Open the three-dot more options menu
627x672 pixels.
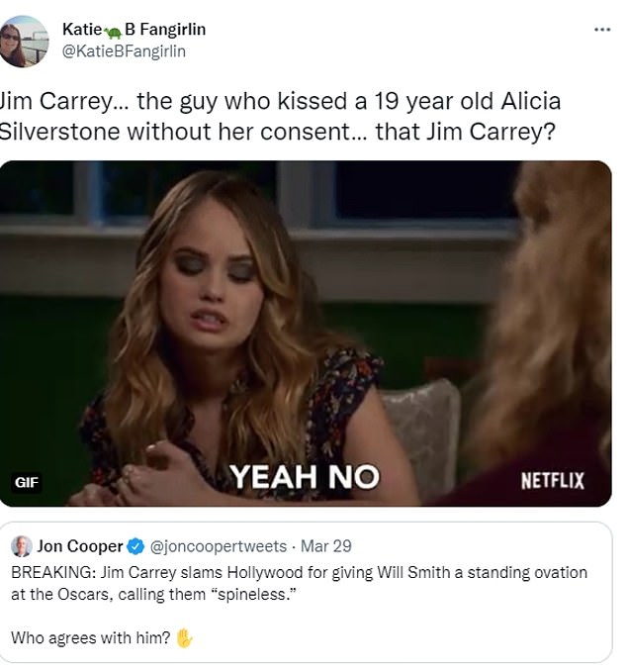602,30
